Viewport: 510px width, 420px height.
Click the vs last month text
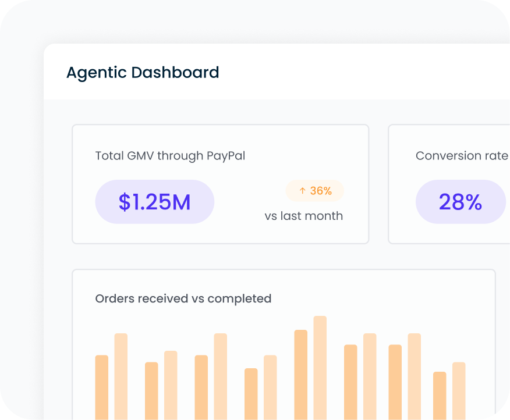(304, 215)
